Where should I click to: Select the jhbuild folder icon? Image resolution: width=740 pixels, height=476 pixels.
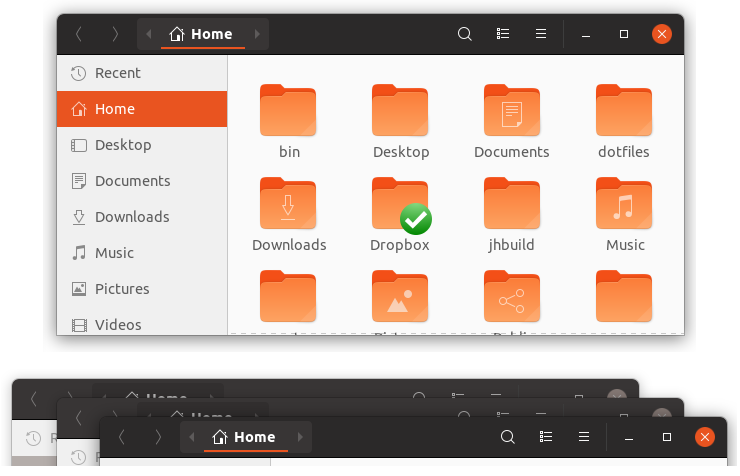tap(512, 203)
